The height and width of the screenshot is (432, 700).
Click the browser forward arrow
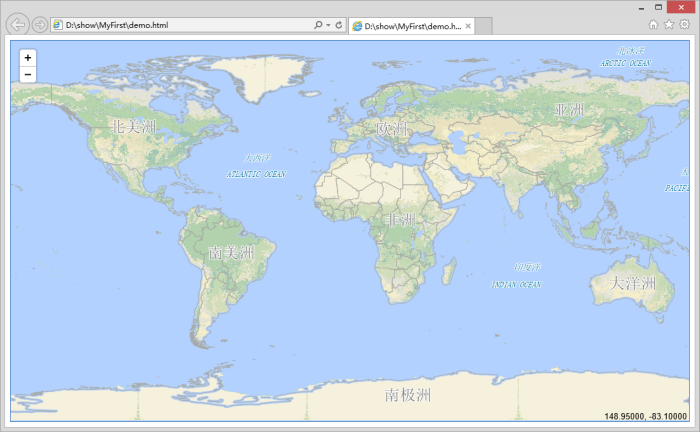(39, 24)
